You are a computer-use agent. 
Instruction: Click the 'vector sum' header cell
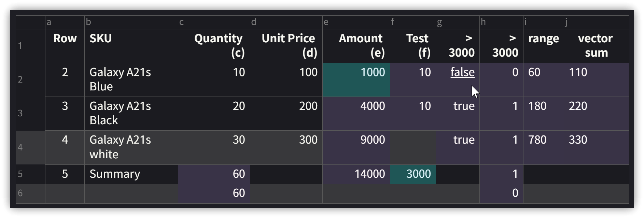tap(597, 46)
